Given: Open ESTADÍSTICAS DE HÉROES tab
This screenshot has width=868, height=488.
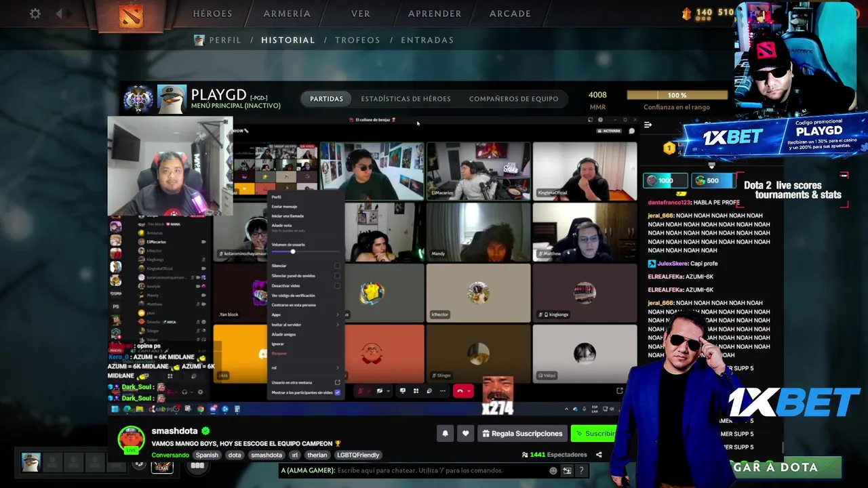Looking at the screenshot, I should coord(406,99).
